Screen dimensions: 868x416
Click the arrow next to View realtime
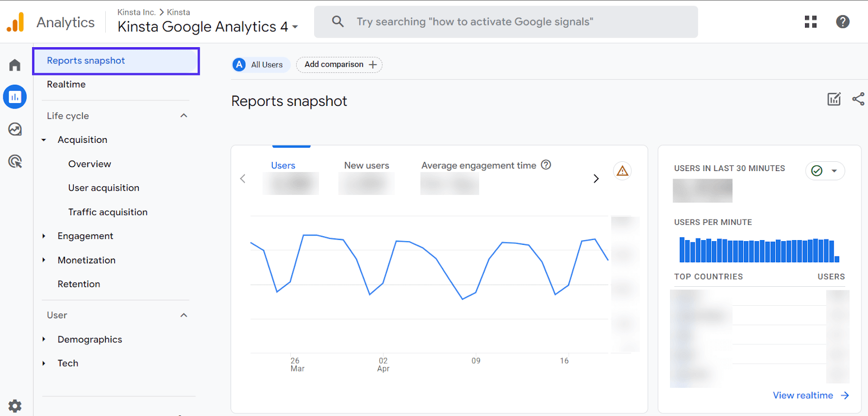click(845, 395)
